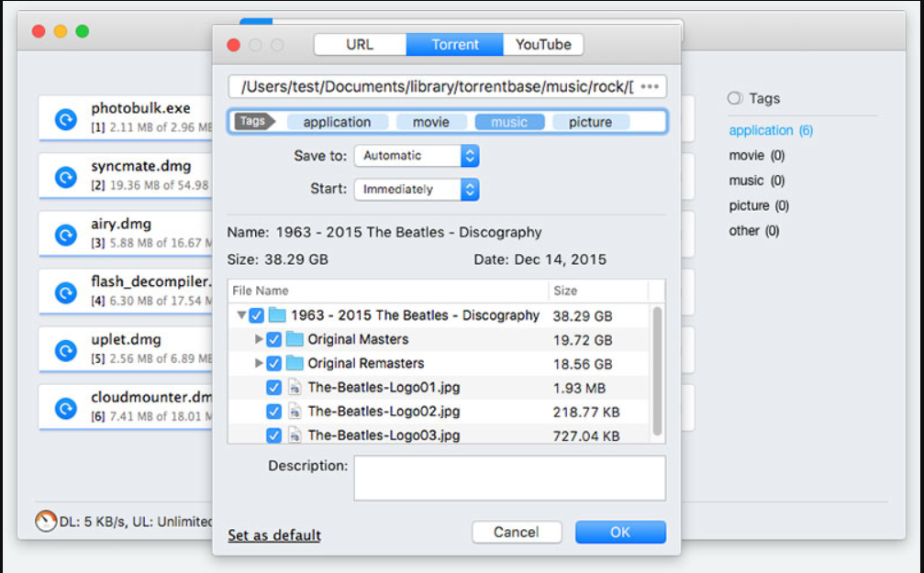Uncheck The-Beatles-Logo01.jpg checkbox
The image size is (924, 573).
point(273,388)
